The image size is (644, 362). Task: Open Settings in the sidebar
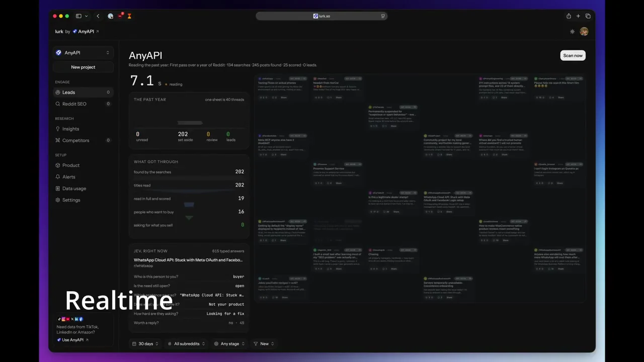tap(83, 200)
